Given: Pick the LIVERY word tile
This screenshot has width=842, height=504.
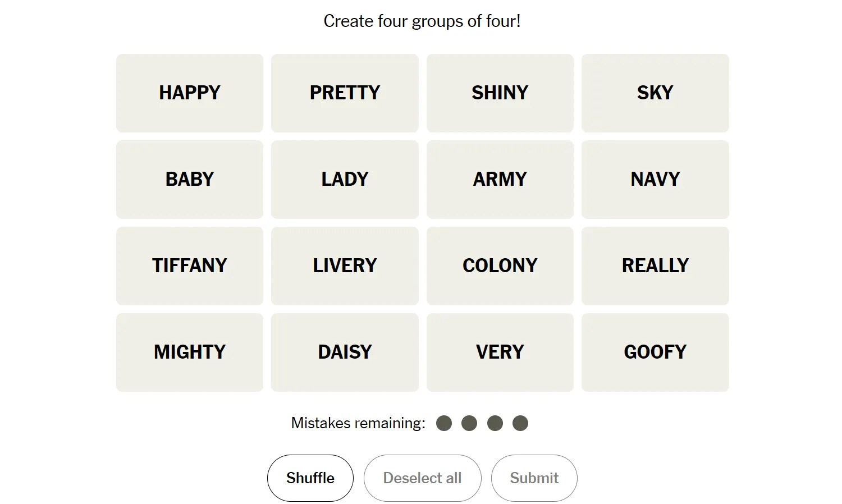Looking at the screenshot, I should click(345, 266).
